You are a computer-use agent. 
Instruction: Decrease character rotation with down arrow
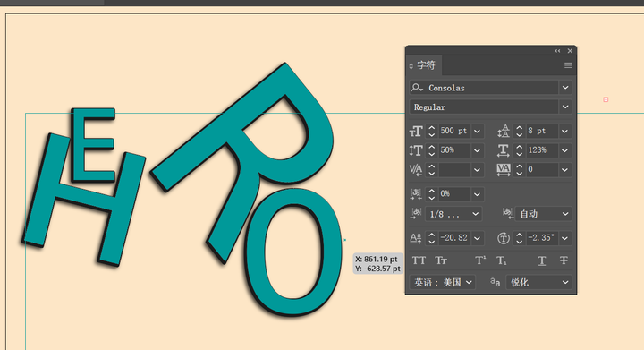519,242
